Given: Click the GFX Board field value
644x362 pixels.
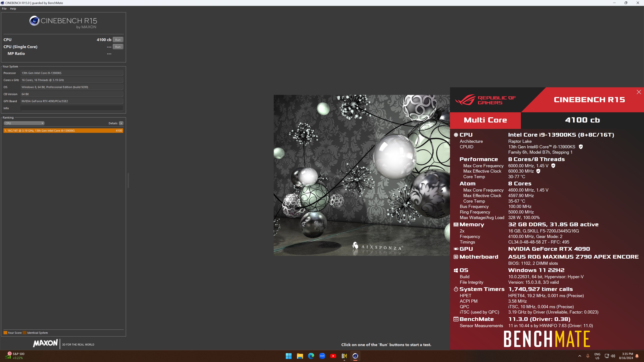Looking at the screenshot, I should tap(72, 101).
